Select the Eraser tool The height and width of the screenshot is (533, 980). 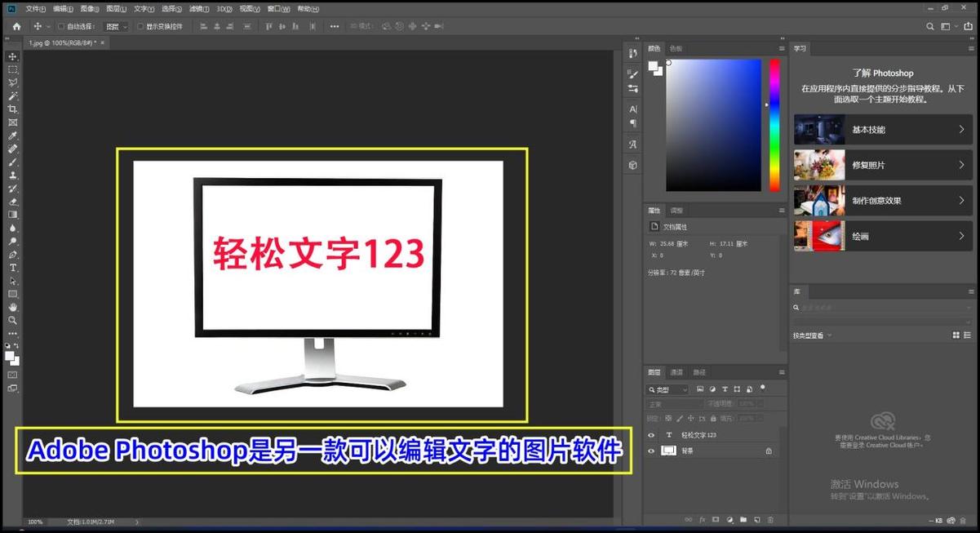12,202
